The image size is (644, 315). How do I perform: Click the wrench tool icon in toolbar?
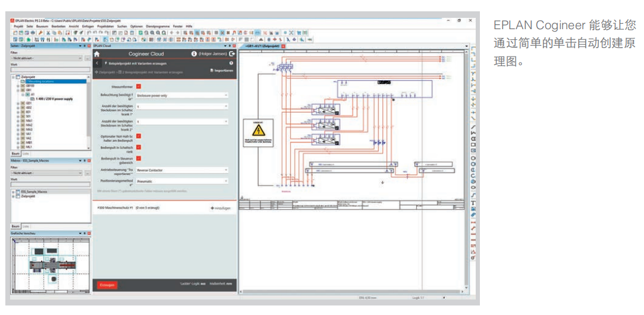tap(40, 33)
